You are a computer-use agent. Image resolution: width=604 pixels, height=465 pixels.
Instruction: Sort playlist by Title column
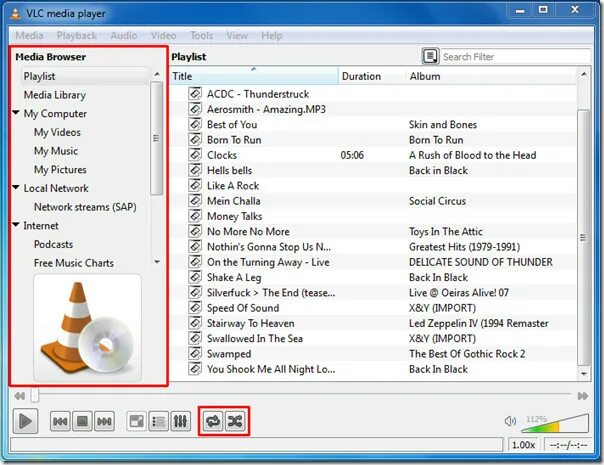[254, 76]
